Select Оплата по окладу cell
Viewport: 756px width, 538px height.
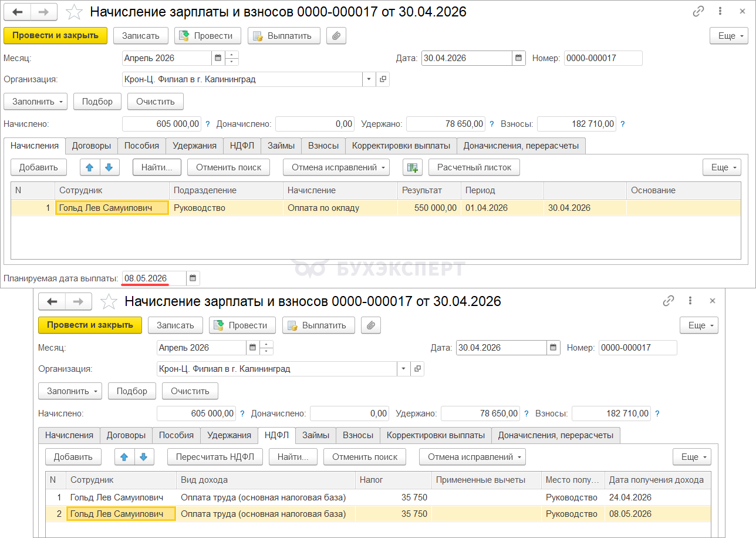[x=340, y=208]
